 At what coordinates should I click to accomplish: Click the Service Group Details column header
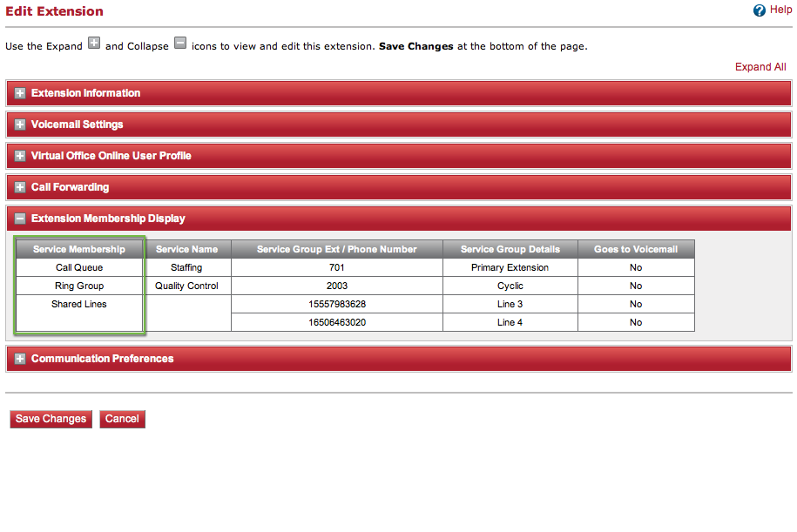510,249
